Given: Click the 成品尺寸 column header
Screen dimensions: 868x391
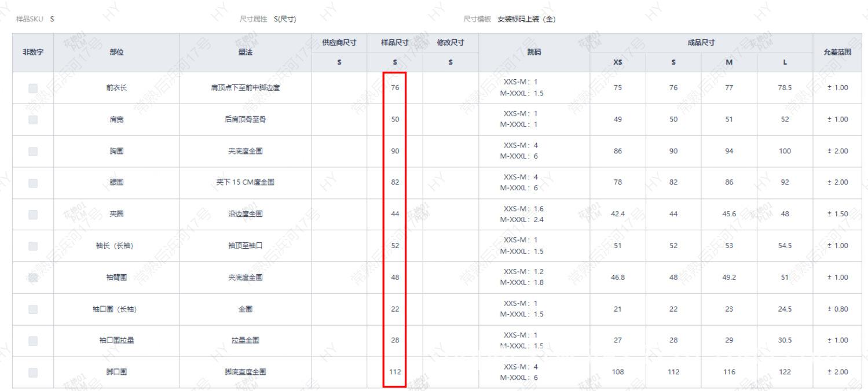Looking at the screenshot, I should tap(701, 43).
